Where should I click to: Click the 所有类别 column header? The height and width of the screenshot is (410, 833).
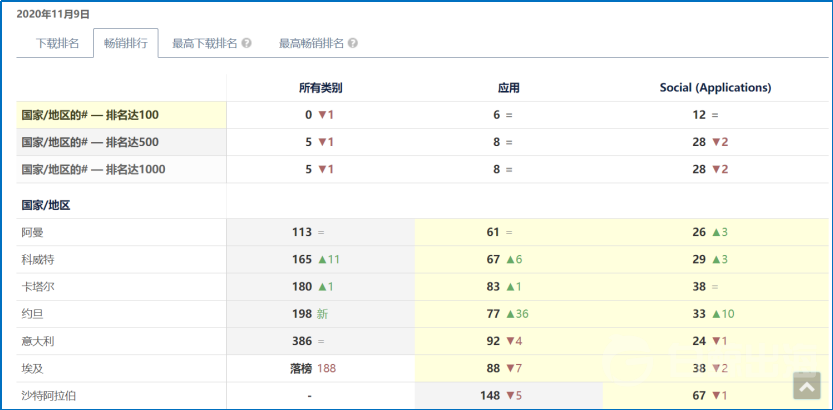click(320, 88)
